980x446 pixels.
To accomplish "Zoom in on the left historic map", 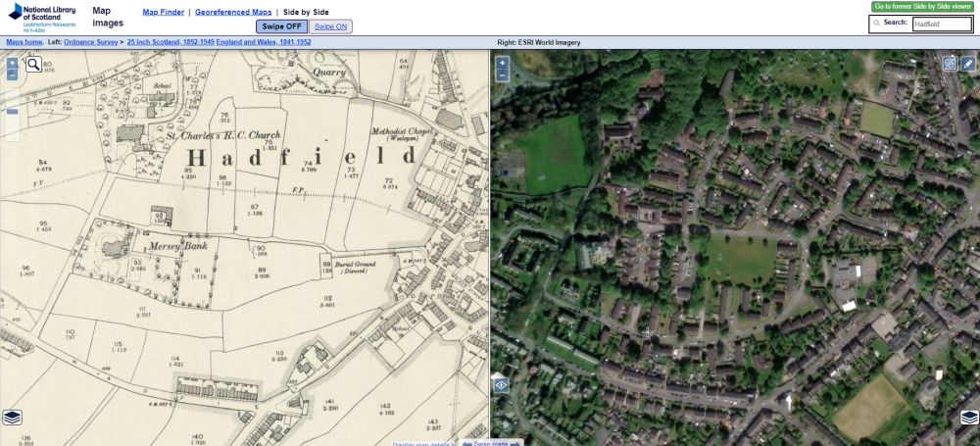I will [12, 62].
